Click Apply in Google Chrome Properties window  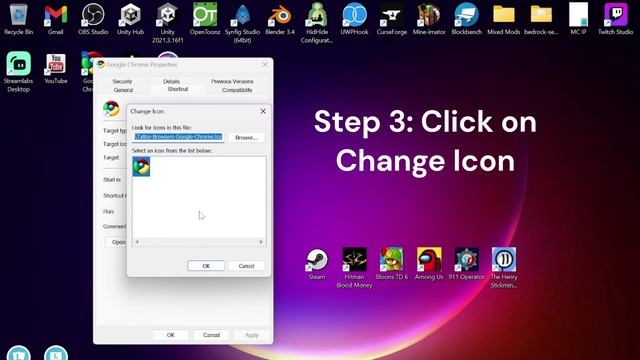[252, 335]
